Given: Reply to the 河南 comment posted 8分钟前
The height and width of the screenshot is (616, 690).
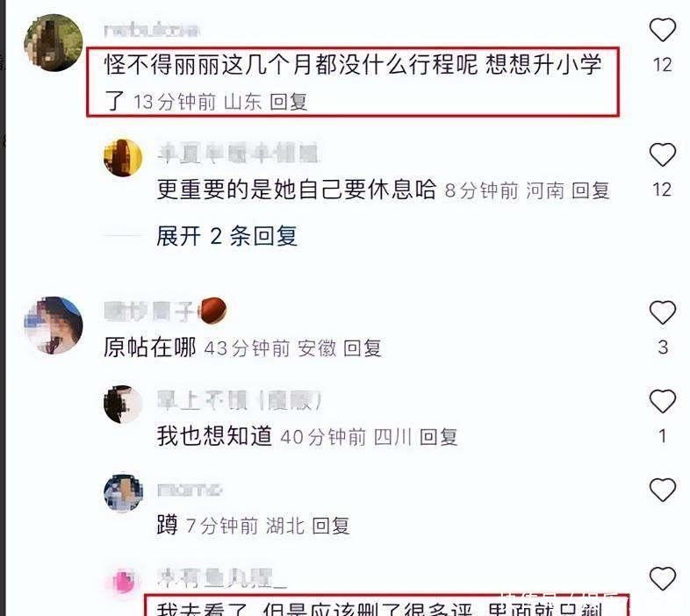Looking at the screenshot, I should click(591, 190).
